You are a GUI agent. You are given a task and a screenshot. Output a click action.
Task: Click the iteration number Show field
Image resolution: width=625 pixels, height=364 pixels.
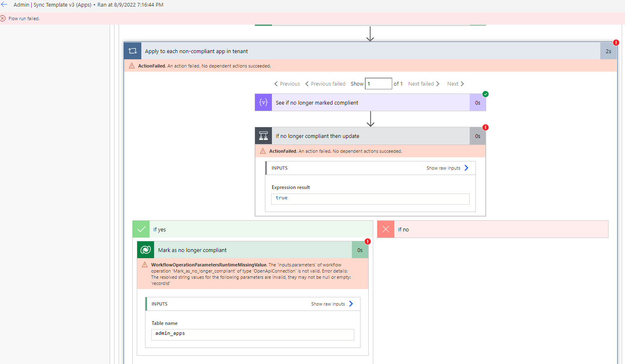click(378, 84)
